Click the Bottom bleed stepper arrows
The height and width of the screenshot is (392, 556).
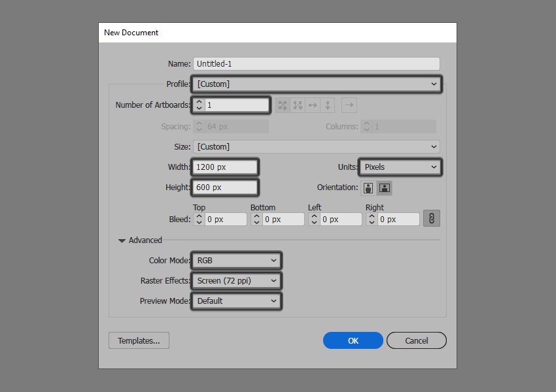pos(256,220)
